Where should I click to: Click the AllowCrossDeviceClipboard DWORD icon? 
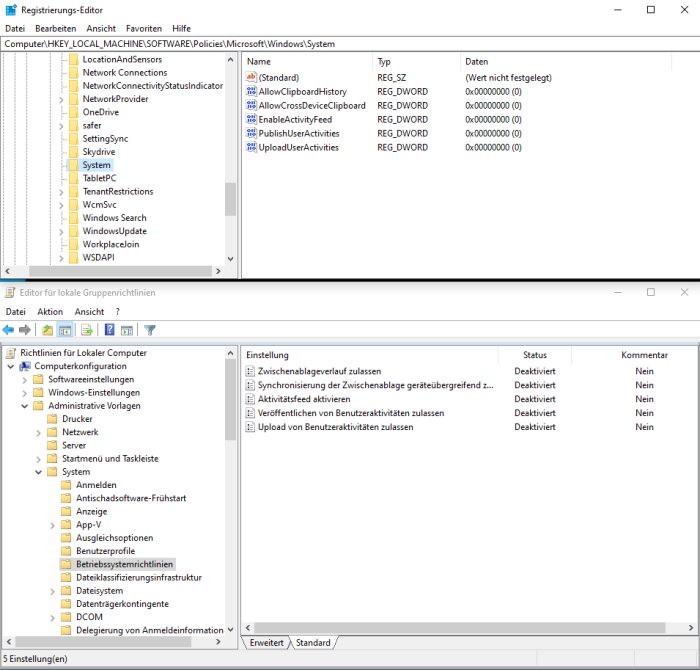(251, 105)
